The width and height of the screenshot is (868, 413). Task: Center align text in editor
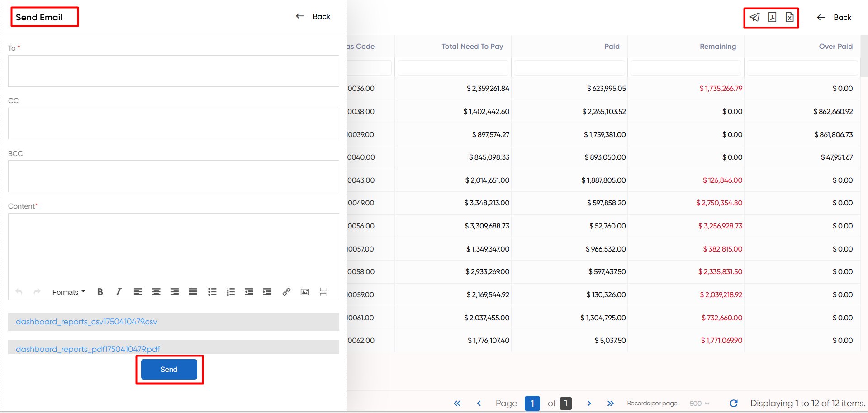pos(156,292)
